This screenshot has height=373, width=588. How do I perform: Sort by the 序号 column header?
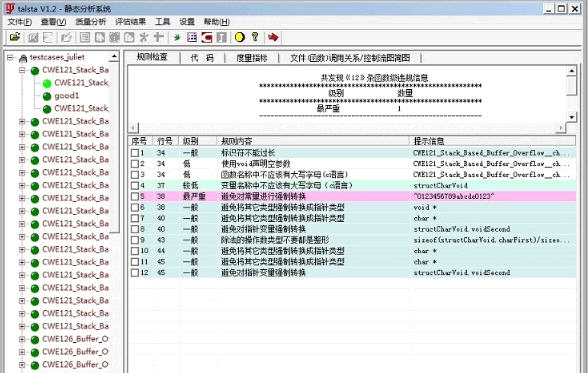click(140, 141)
